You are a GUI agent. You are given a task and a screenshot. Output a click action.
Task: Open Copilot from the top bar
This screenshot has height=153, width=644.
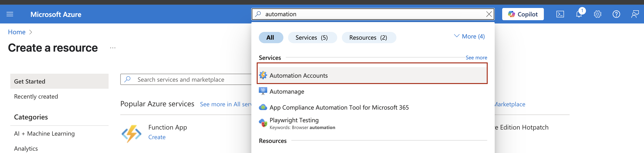(x=523, y=14)
